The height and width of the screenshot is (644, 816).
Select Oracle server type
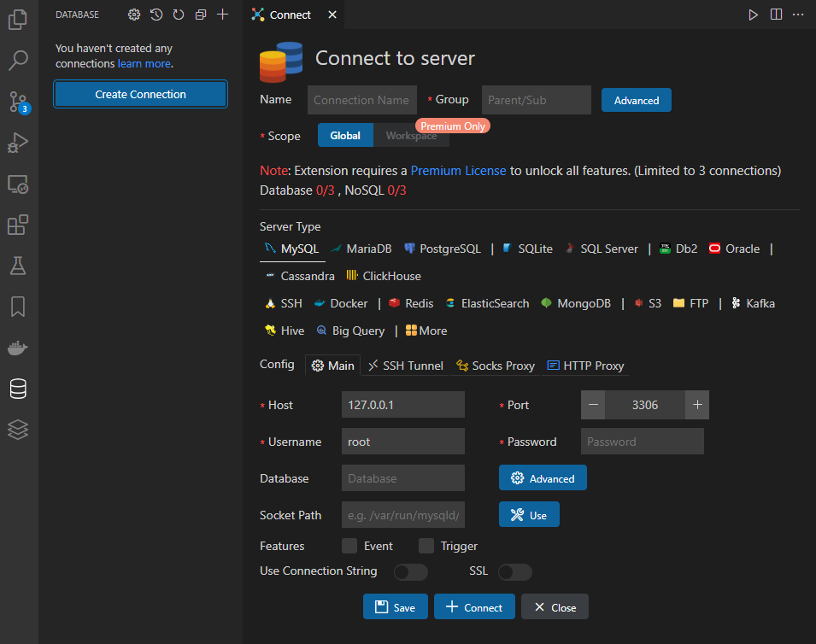pos(734,249)
